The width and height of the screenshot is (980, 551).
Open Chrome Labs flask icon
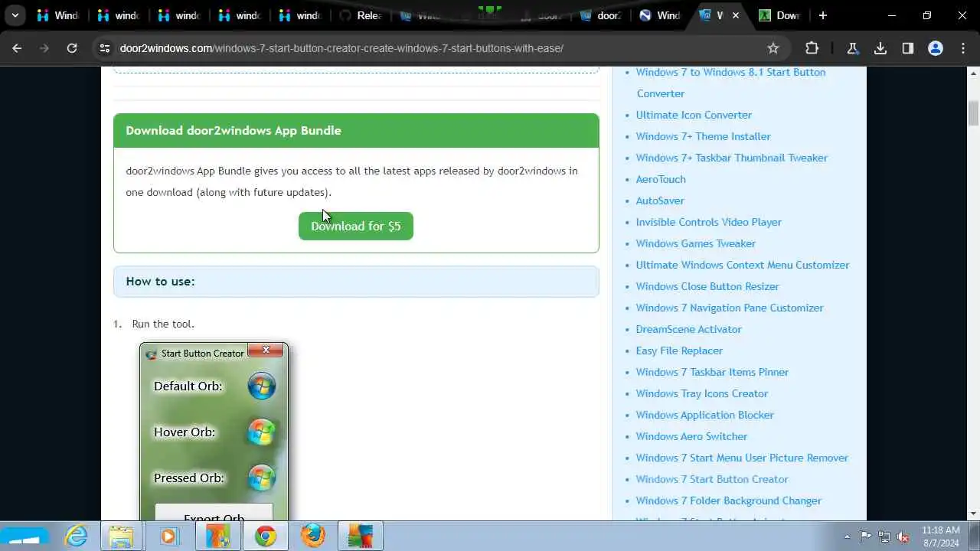click(x=852, y=48)
